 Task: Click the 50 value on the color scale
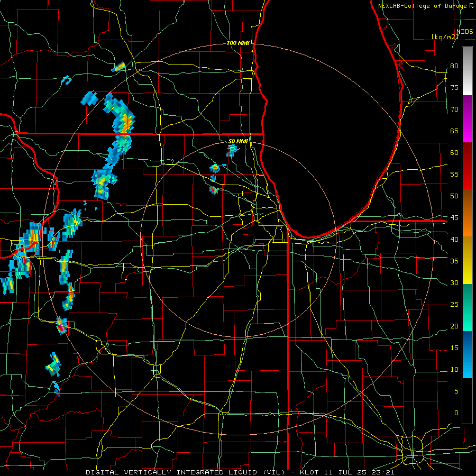[454, 196]
